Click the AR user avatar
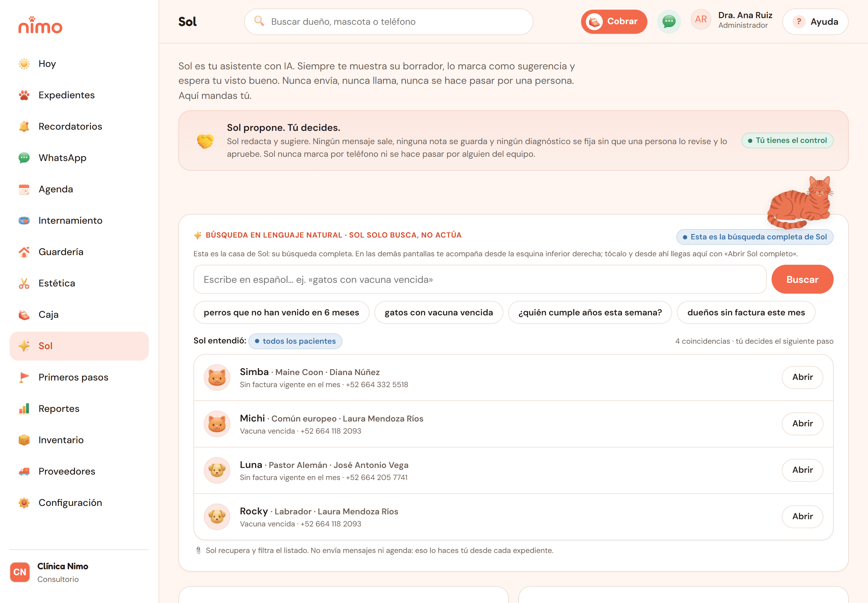This screenshot has height=603, width=868. (701, 20)
